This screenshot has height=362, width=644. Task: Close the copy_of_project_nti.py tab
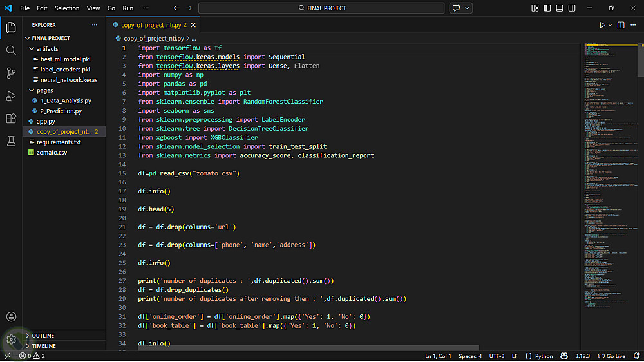[x=193, y=25]
